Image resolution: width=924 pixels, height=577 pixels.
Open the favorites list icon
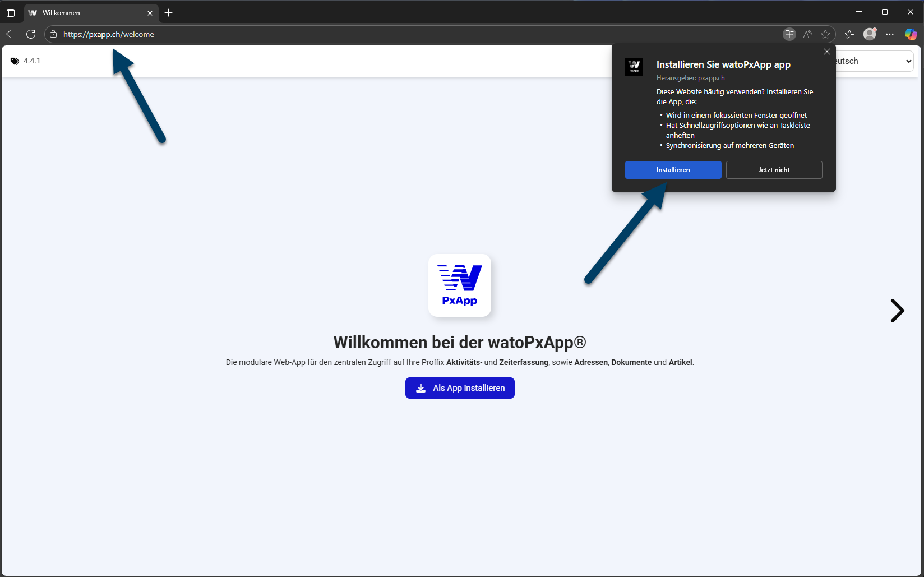(848, 34)
